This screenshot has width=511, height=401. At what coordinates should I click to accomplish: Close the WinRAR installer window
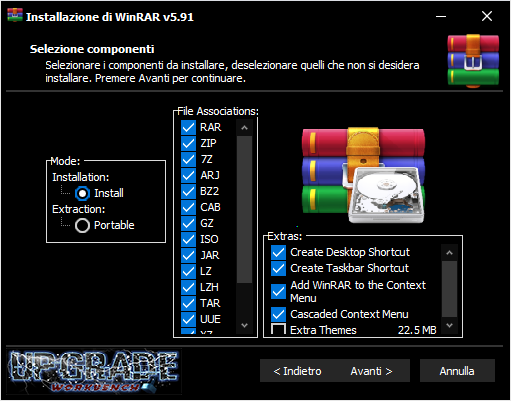point(487,16)
